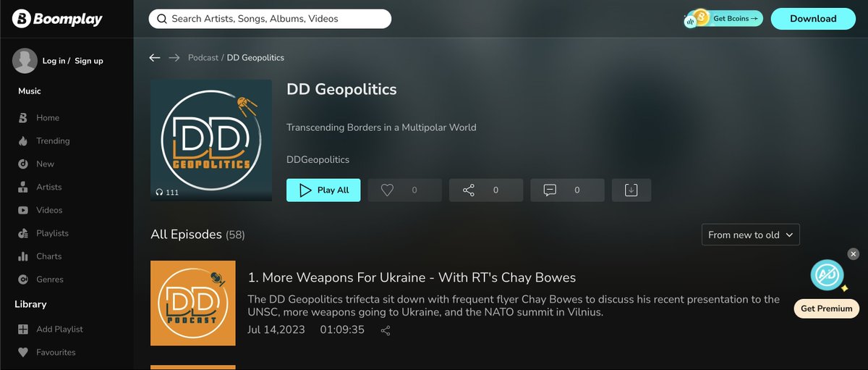
Task: Open the From new to old dropdown
Action: coord(751,235)
